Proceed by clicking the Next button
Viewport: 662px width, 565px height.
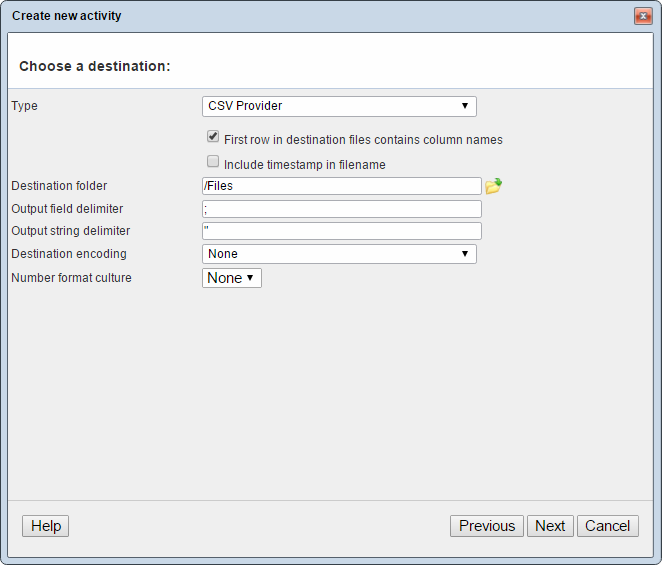pos(550,526)
